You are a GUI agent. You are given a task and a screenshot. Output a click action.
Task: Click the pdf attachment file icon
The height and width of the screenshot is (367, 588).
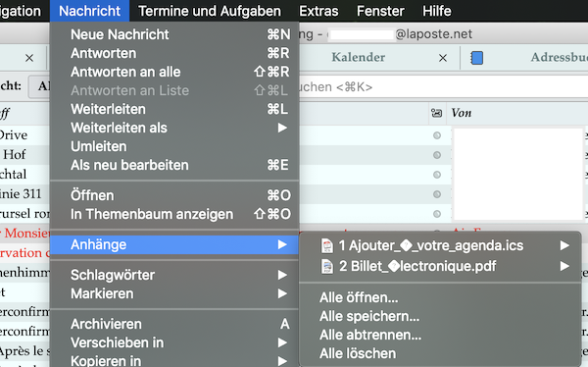[327, 267]
